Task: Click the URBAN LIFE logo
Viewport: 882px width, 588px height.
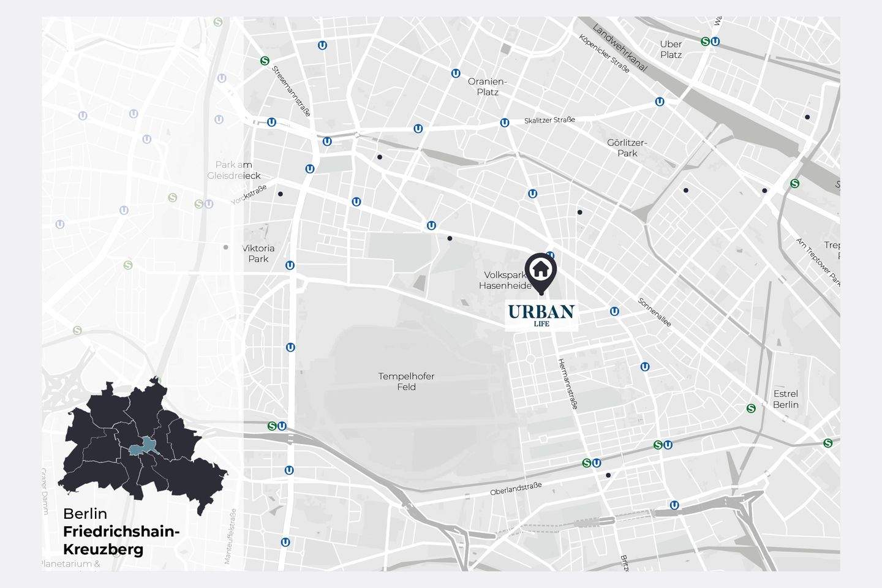Action: 541,314
